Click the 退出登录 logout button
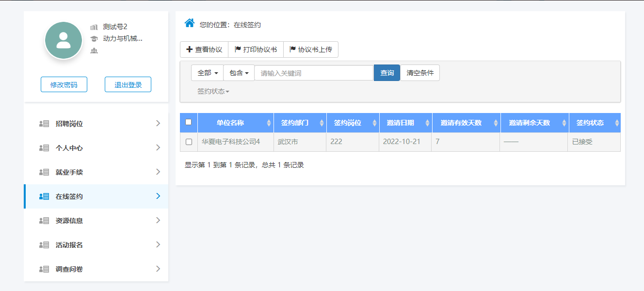Screen dimensions: 644x291 coord(128,84)
